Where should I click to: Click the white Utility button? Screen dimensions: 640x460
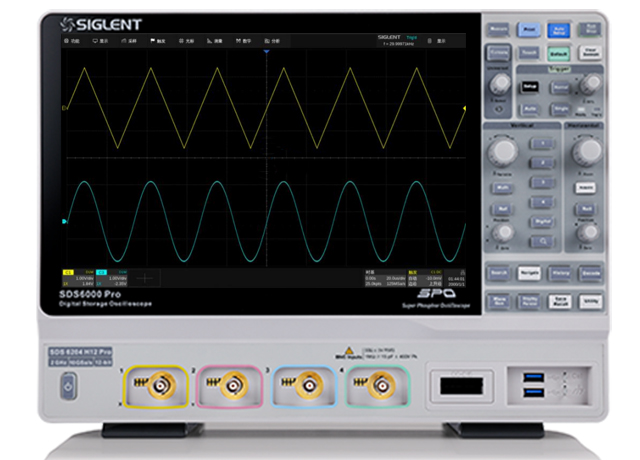click(590, 302)
